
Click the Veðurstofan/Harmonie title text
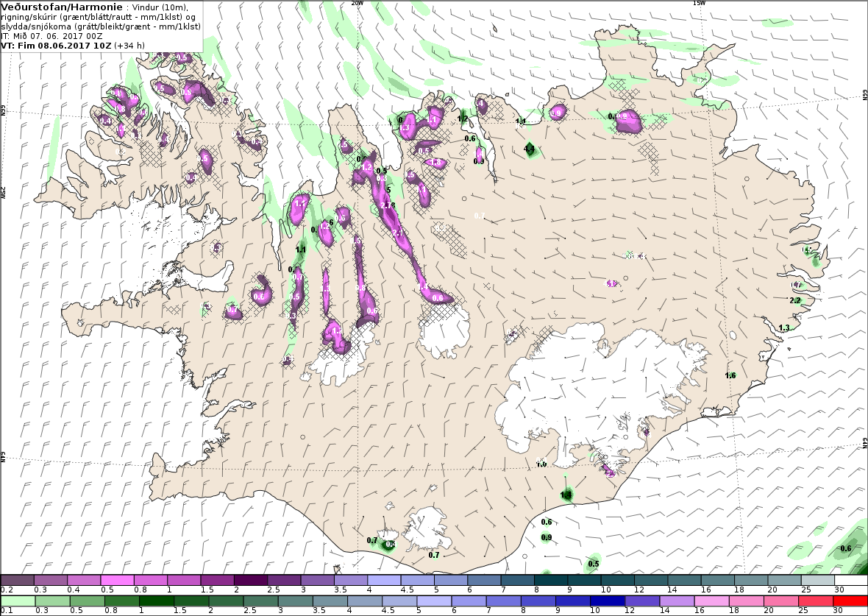click(x=62, y=7)
